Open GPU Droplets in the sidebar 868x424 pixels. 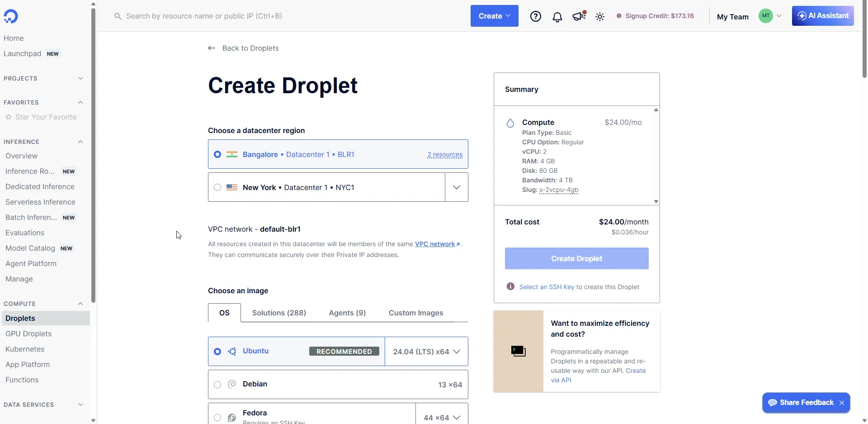click(28, 333)
